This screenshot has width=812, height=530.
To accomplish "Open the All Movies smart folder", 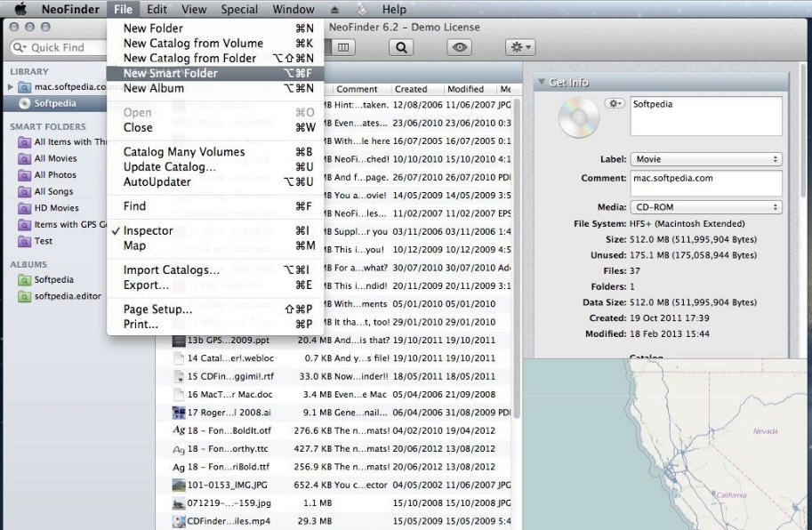I will tap(53, 158).
